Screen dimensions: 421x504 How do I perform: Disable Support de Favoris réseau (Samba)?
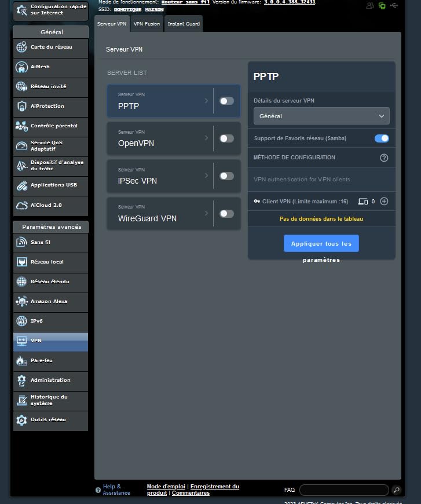[x=382, y=138]
